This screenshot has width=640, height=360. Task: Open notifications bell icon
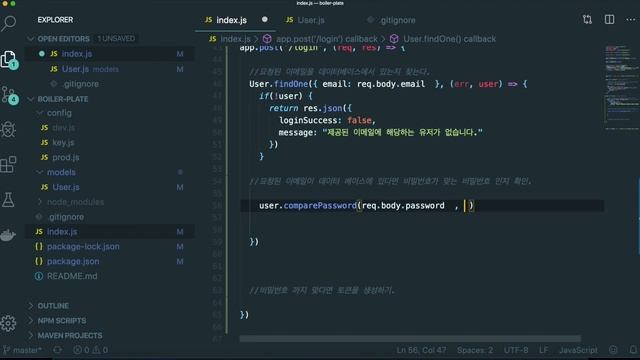click(633, 350)
